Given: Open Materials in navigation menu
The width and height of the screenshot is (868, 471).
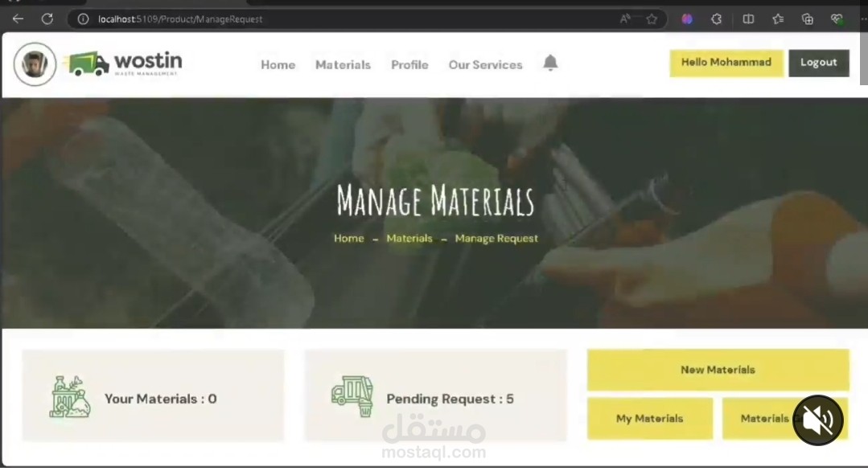Looking at the screenshot, I should pyautogui.click(x=343, y=64).
